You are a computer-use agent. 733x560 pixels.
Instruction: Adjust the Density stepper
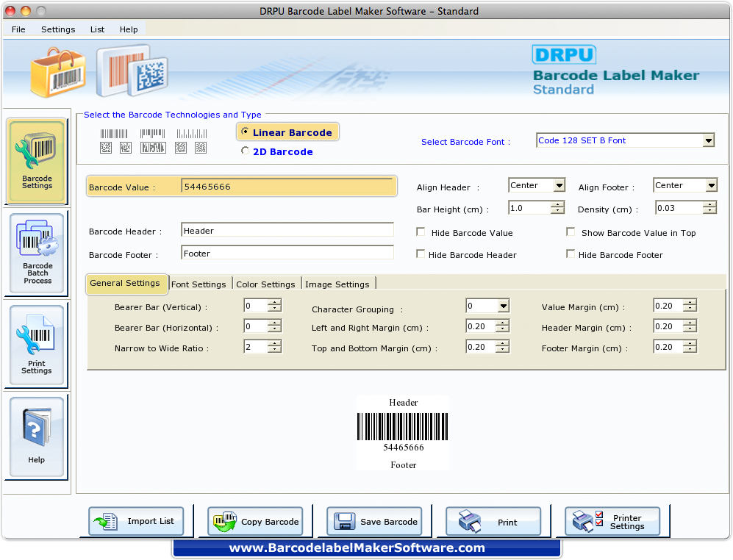coord(709,207)
